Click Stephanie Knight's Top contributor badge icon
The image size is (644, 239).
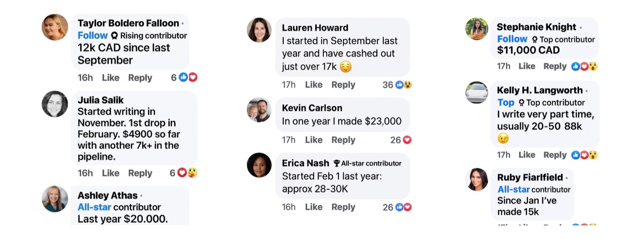click(535, 39)
